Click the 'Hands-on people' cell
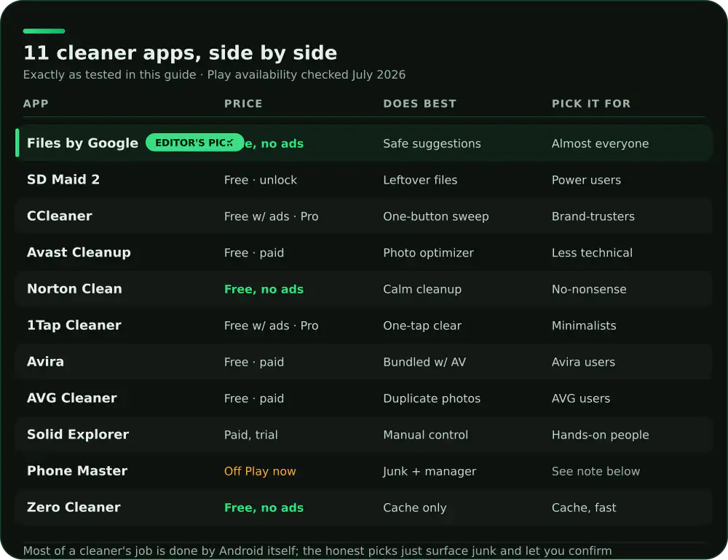The image size is (728, 560). [x=601, y=435]
